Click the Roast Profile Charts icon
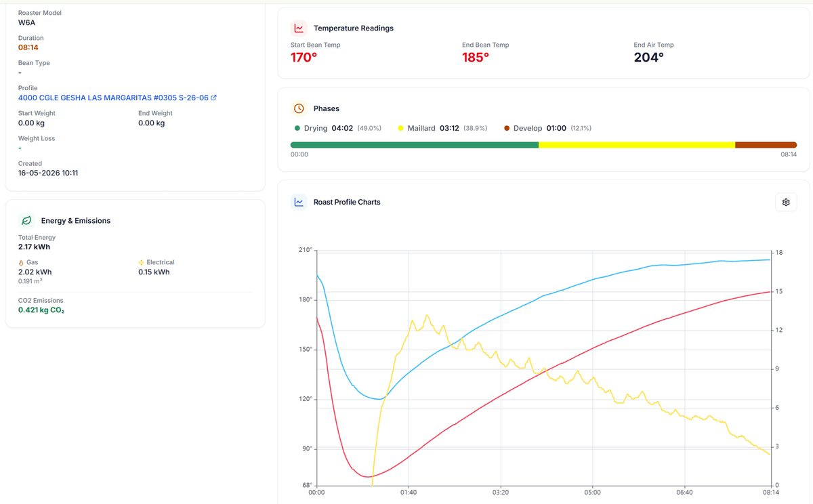Viewport: 813px width, 504px height. click(299, 202)
